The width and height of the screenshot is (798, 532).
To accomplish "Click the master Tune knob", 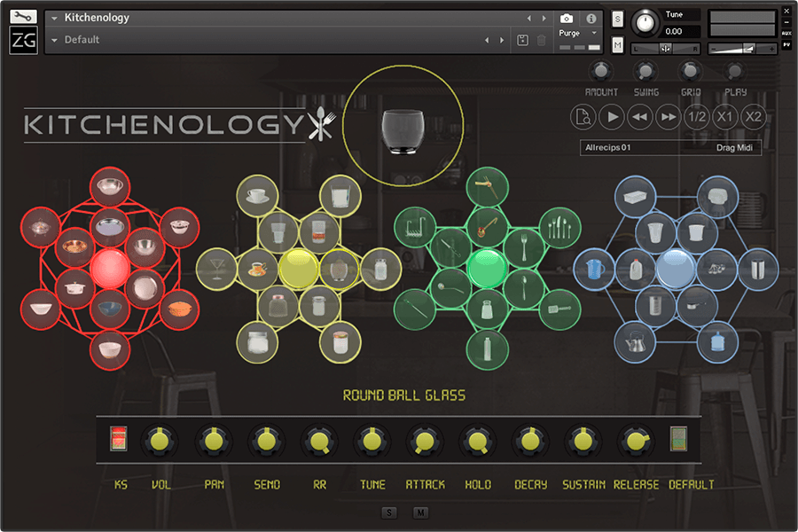I will tap(645, 23).
